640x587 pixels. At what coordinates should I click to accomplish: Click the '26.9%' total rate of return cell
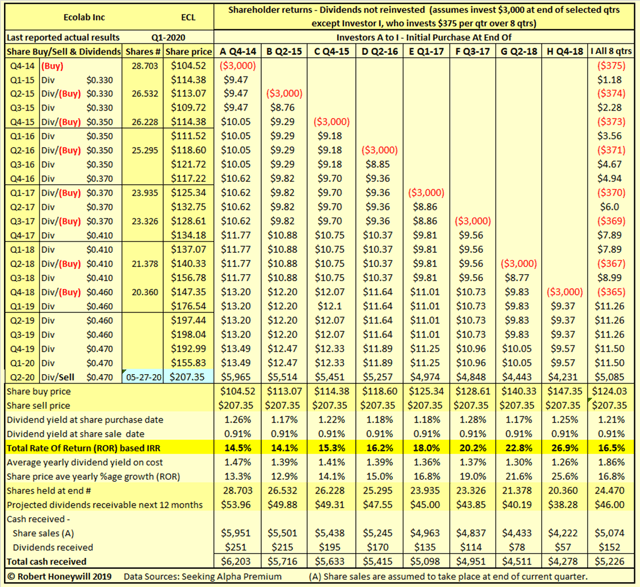tap(564, 448)
